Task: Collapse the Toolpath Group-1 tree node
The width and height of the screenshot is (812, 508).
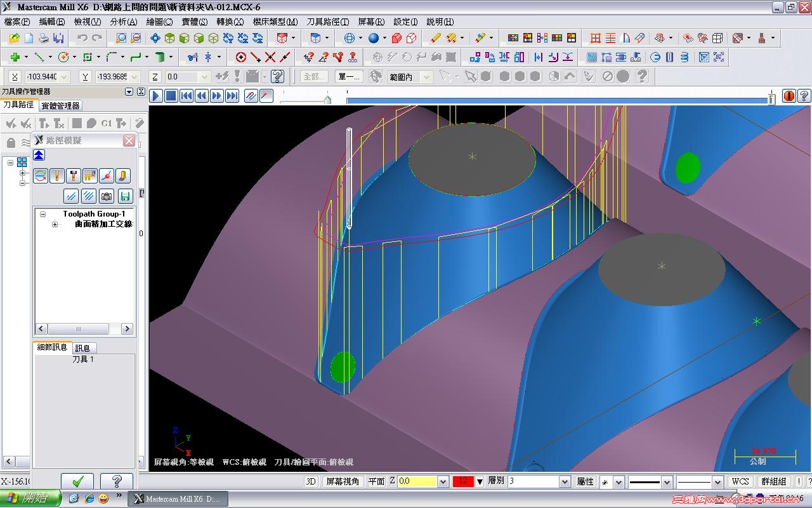Action: 43,214
